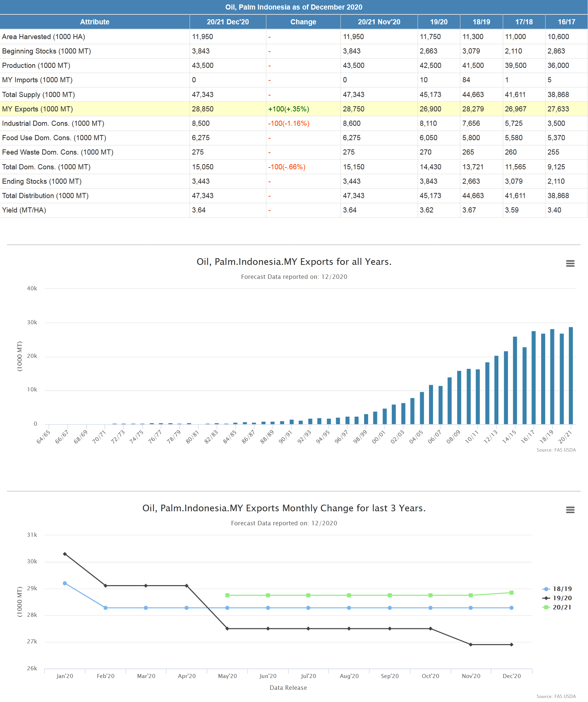Select the MY Exports (1000 MT) row

coord(38,109)
